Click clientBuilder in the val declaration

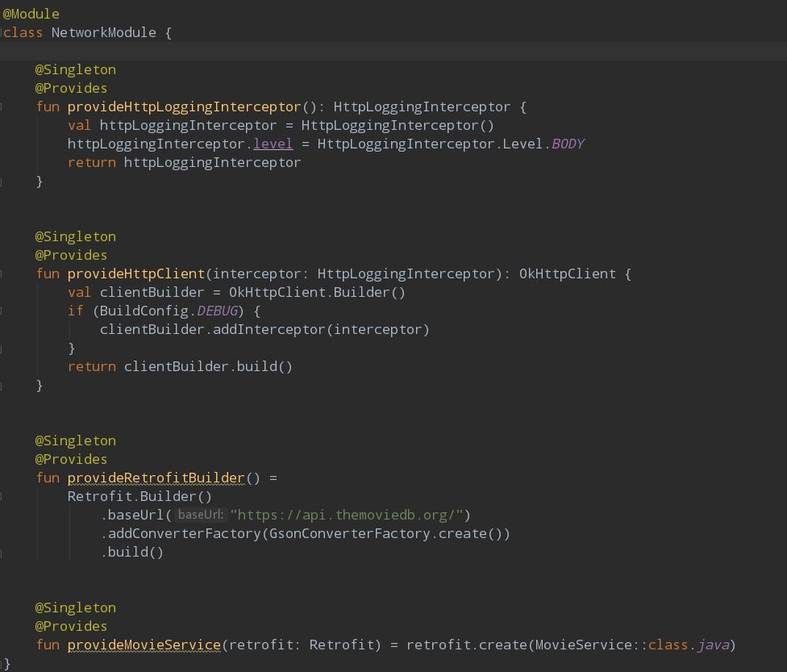pos(152,292)
